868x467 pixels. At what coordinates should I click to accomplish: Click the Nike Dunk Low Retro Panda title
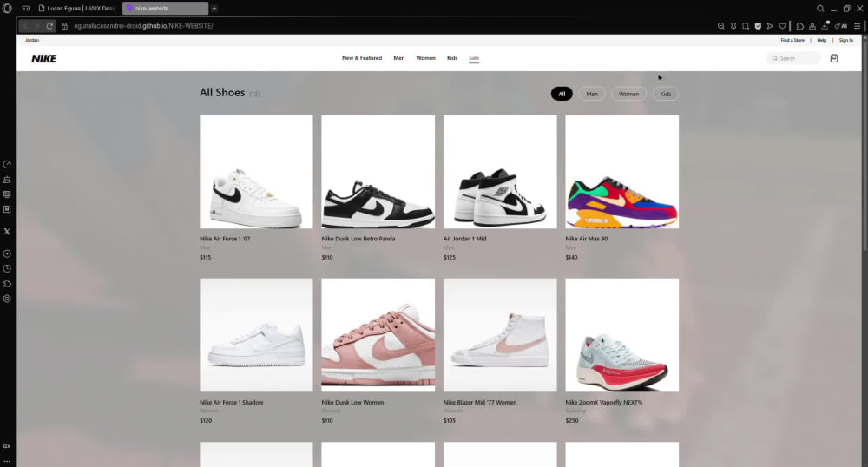tap(358, 239)
